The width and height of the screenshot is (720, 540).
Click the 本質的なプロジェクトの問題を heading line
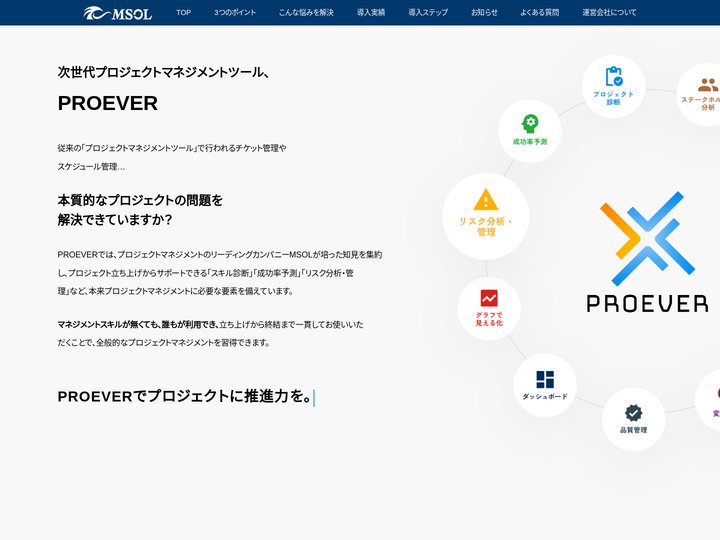(140, 200)
